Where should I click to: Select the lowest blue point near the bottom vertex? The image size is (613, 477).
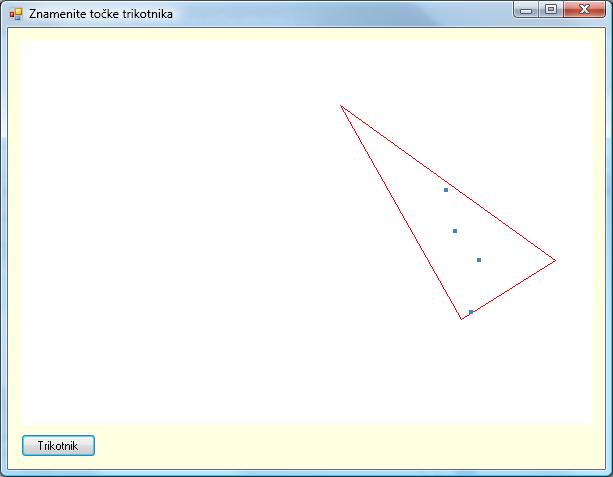[471, 312]
